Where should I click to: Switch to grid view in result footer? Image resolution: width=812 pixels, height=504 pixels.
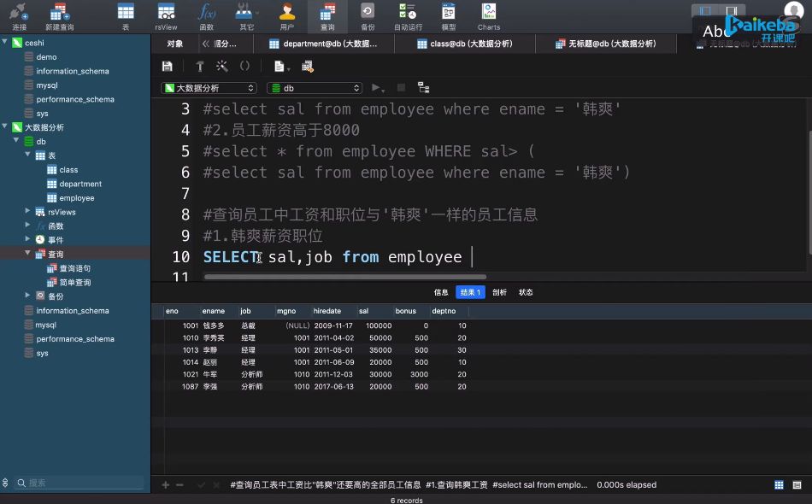tap(779, 484)
